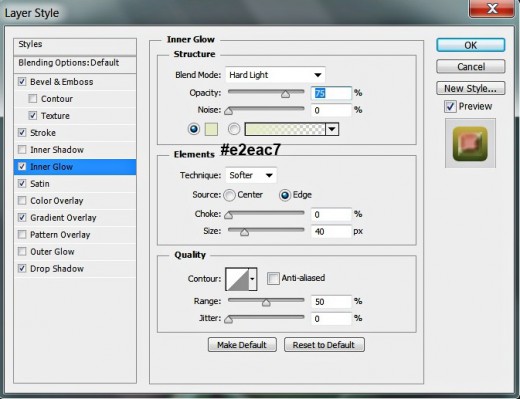Viewport: 520px width, 399px height.
Task: Select the Satin effect row
Action: tap(75, 184)
